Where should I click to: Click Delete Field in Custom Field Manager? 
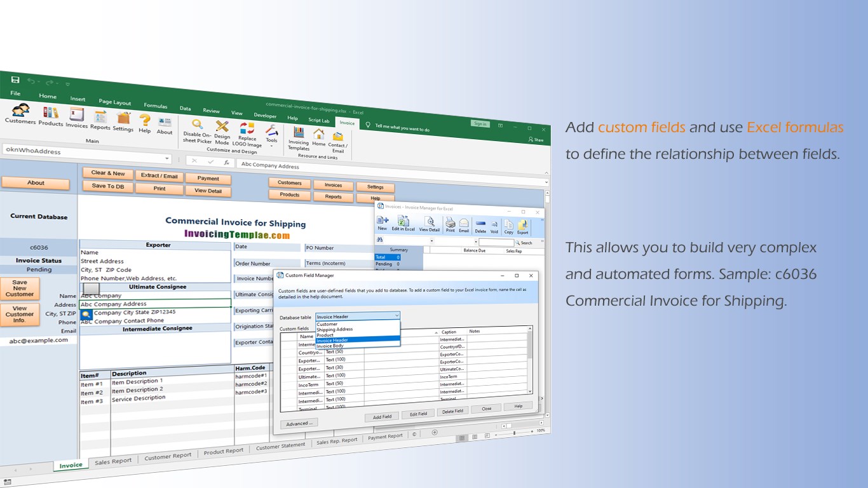(x=454, y=410)
